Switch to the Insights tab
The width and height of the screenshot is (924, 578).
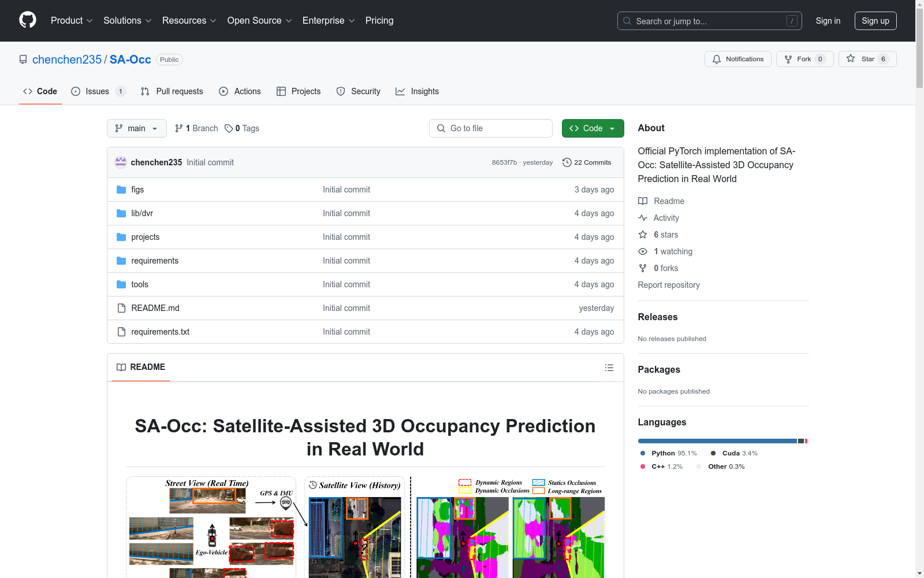click(x=417, y=91)
